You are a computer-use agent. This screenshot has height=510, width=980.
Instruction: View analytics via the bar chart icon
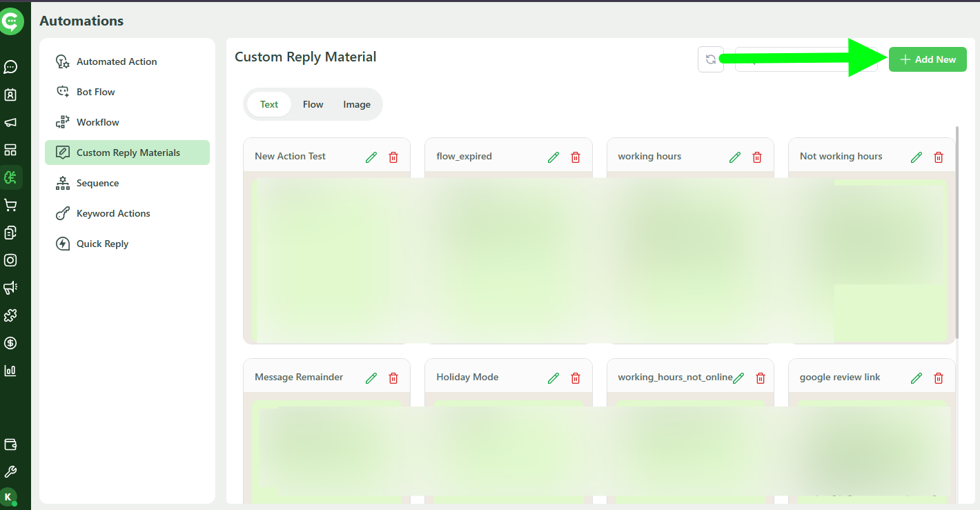10,371
